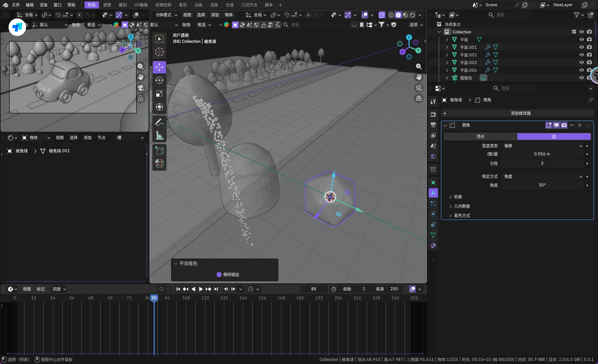Select the Measure tool
The image size is (598, 364).
click(159, 136)
